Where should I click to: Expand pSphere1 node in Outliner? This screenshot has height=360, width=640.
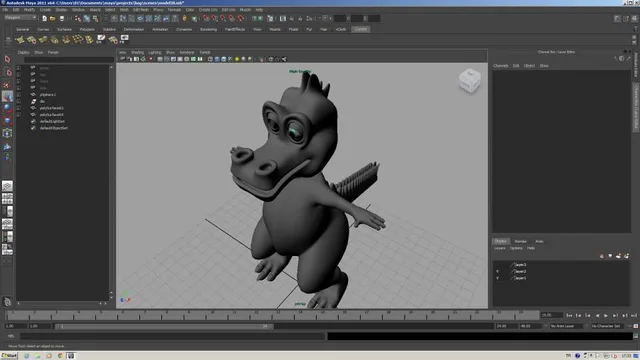[19, 95]
